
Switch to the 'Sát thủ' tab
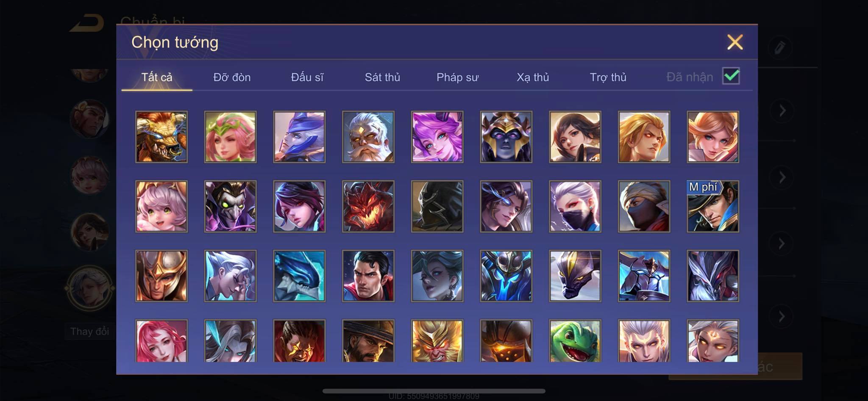tap(382, 77)
